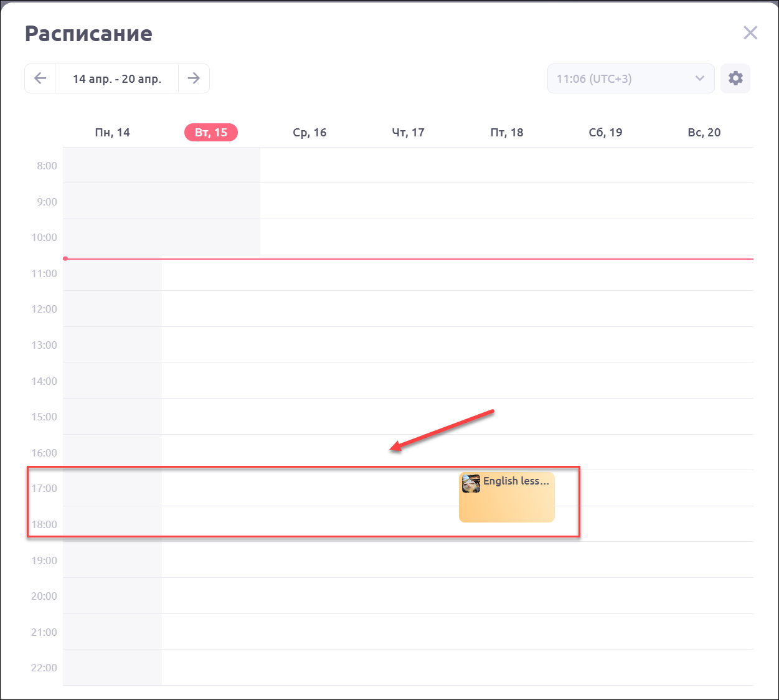The image size is (779, 700).
Task: Close the Расписание dialog
Action: pyautogui.click(x=750, y=33)
